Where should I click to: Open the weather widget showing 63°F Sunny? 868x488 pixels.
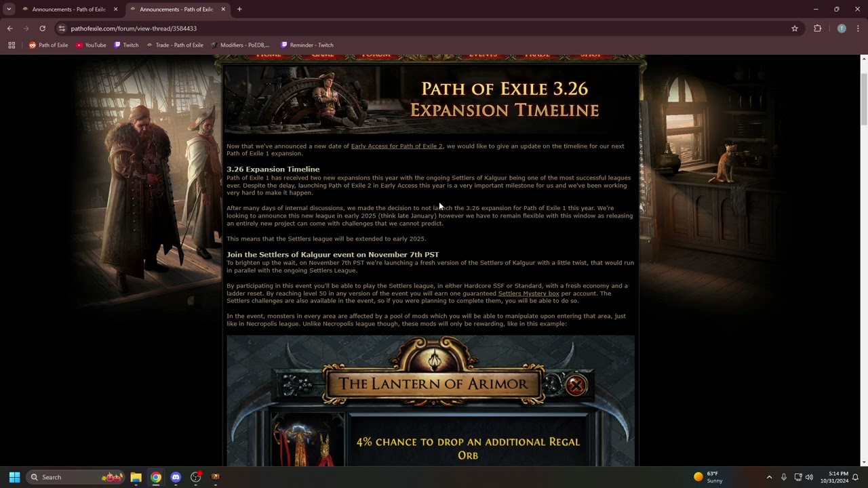709,477
